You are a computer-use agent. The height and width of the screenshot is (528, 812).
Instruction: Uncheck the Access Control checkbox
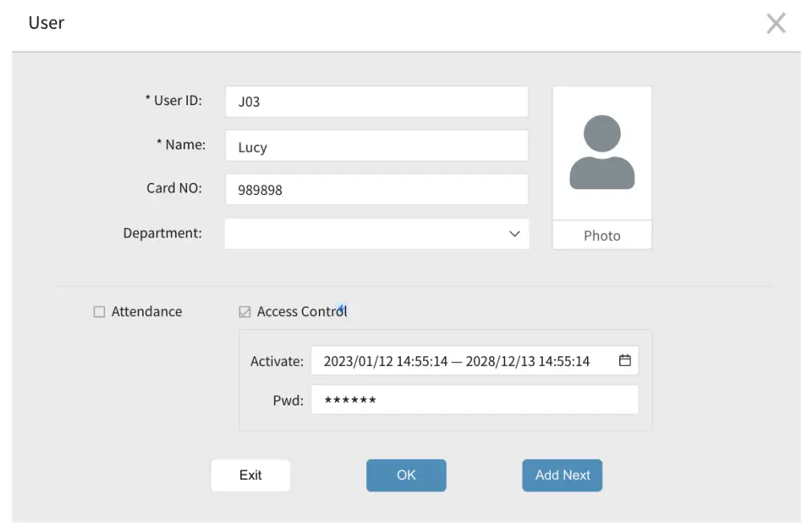pyautogui.click(x=245, y=312)
